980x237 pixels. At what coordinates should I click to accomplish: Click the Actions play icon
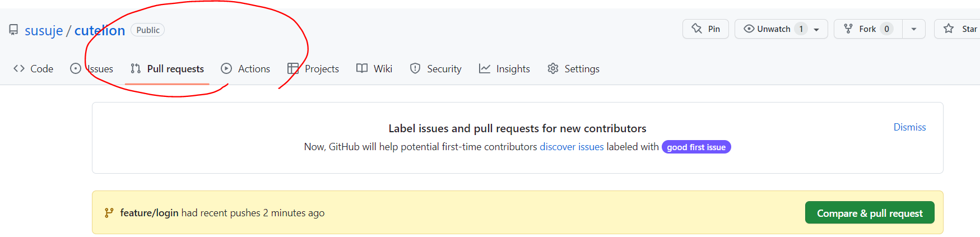click(x=226, y=68)
